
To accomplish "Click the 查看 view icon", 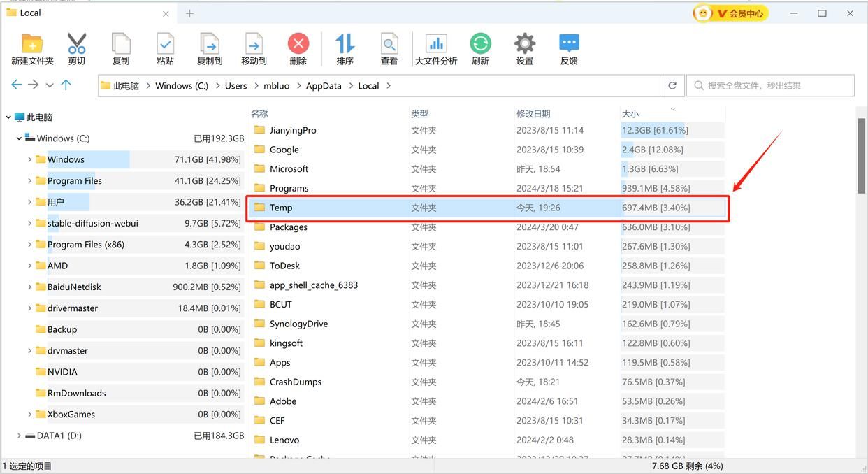I will coord(389,44).
